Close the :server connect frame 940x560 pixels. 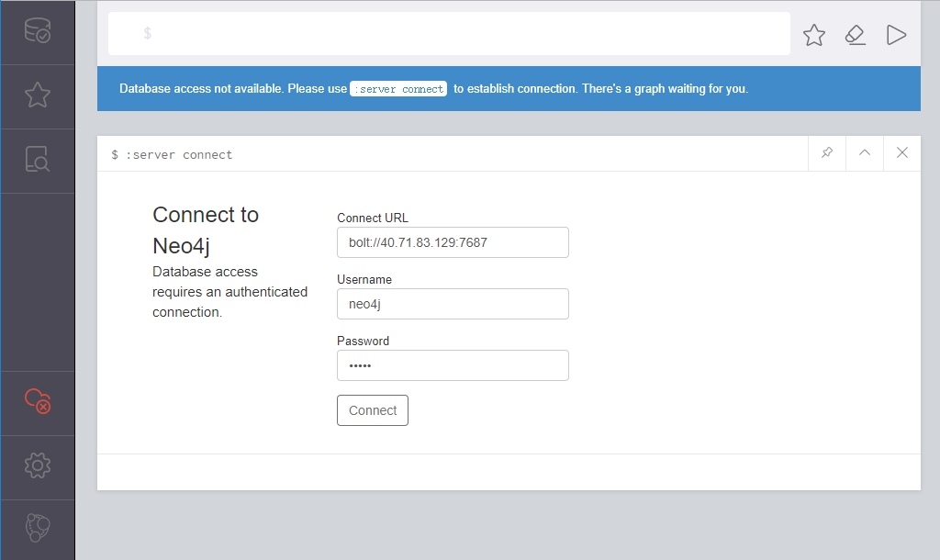click(901, 153)
